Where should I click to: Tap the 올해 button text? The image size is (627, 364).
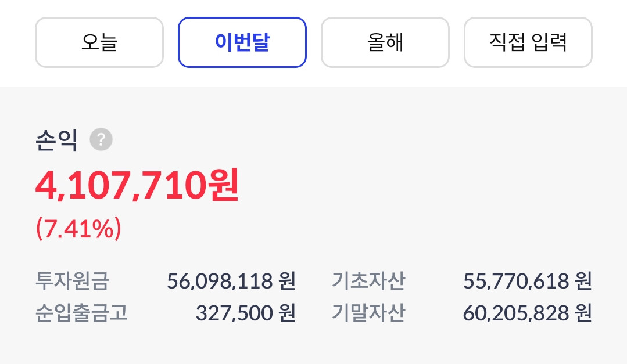[385, 42]
